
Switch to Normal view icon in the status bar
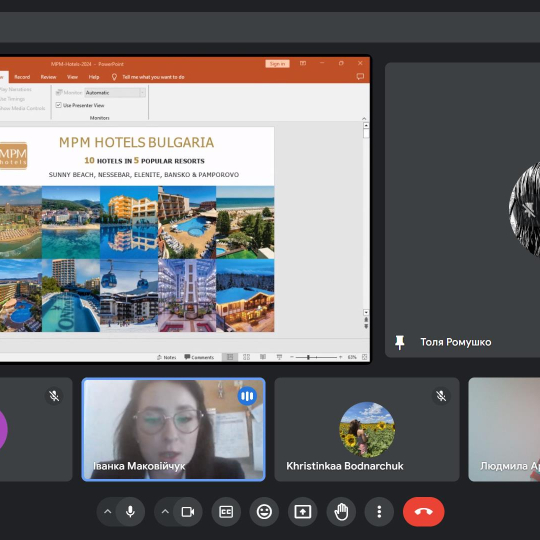230,357
